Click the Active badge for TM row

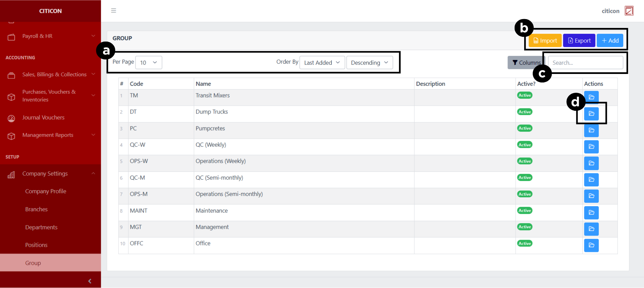(x=525, y=95)
